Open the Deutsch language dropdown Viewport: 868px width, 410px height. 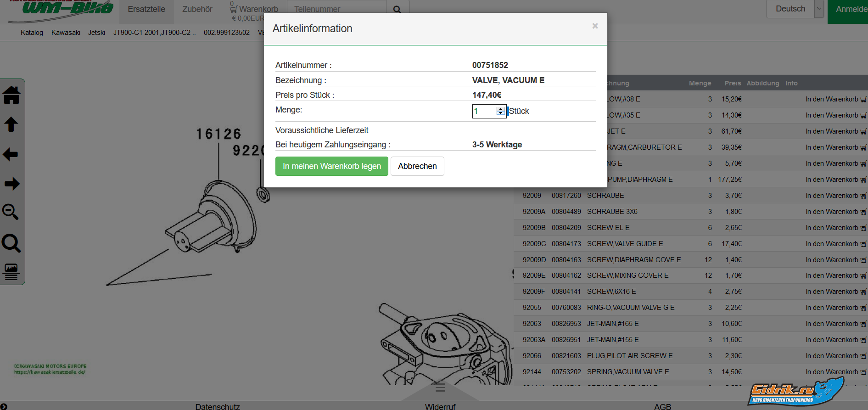click(x=818, y=9)
